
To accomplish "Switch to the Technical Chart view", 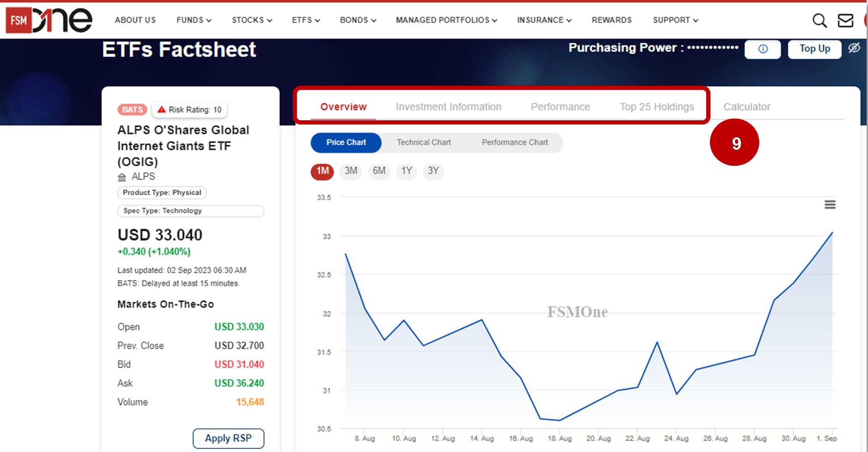I will [x=423, y=142].
